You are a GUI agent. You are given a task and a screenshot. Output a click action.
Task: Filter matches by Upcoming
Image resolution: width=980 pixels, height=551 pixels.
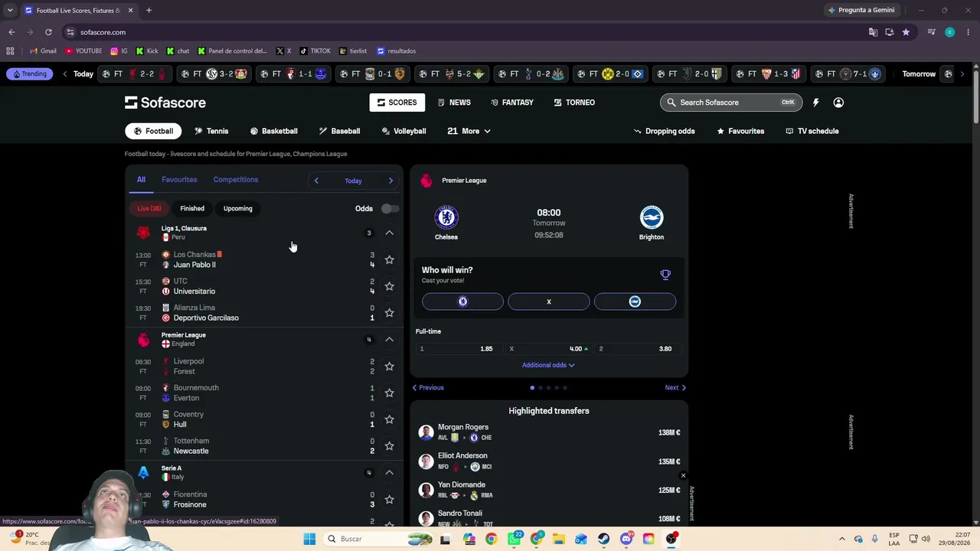pos(237,208)
